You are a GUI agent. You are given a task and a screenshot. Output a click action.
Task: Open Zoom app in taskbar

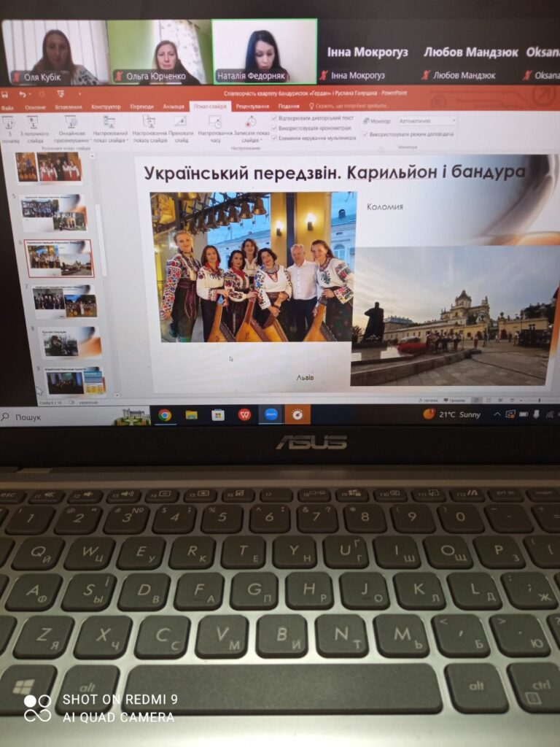271,414
